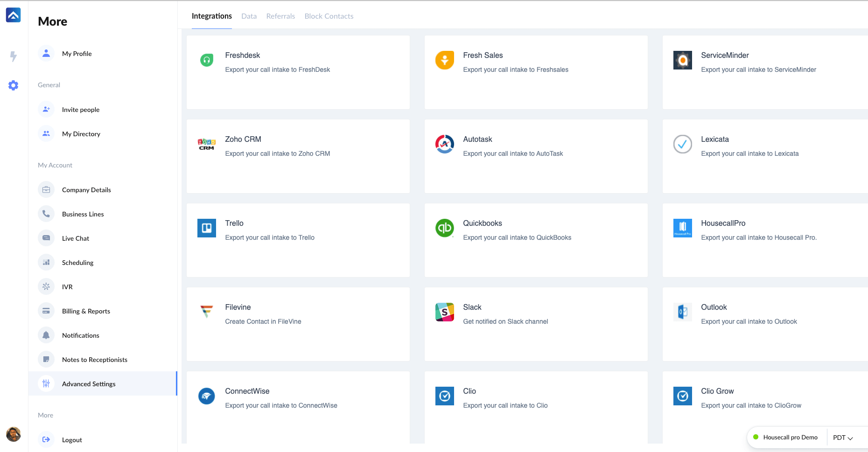
Task: Click the ServiceMinder logo icon
Action: (683, 60)
